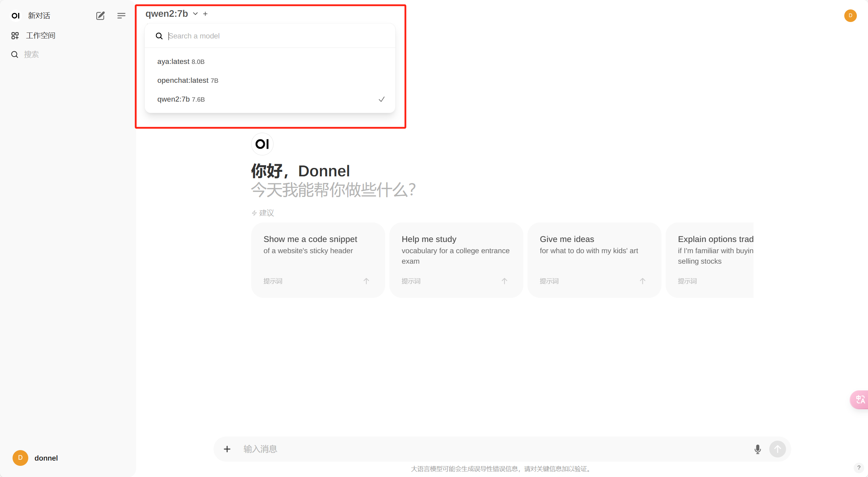Screen dimensions: 868x477
Task: Pick the 'Help me study' suggestion card
Action: 456,260
